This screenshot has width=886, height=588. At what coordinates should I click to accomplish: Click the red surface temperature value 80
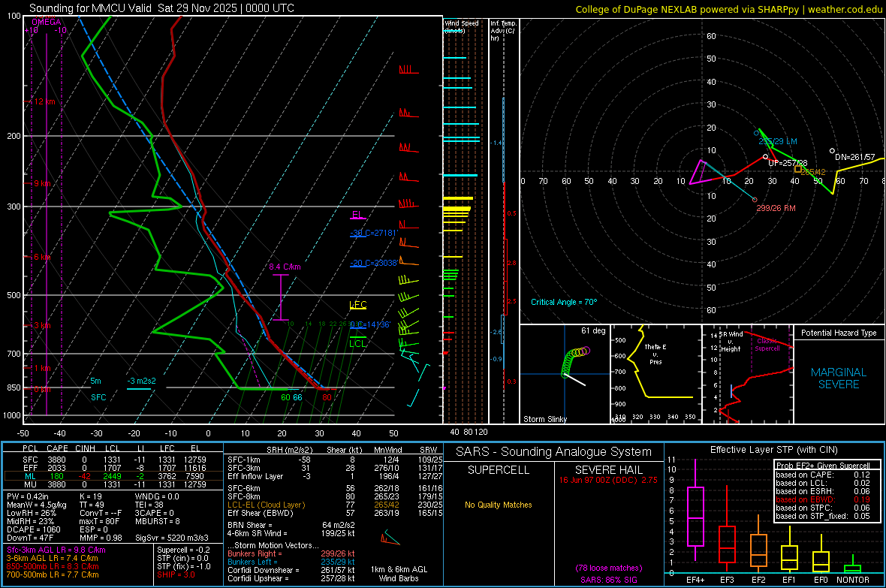click(x=327, y=397)
